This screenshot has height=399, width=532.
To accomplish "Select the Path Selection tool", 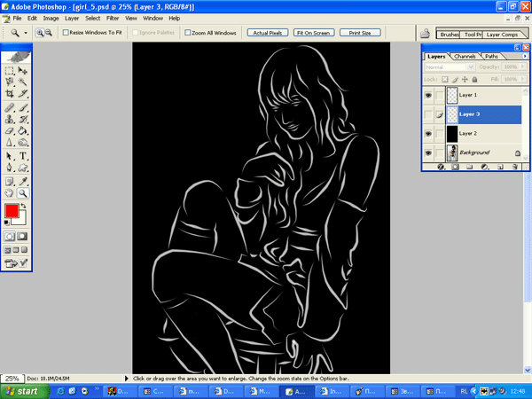I will tap(10, 156).
